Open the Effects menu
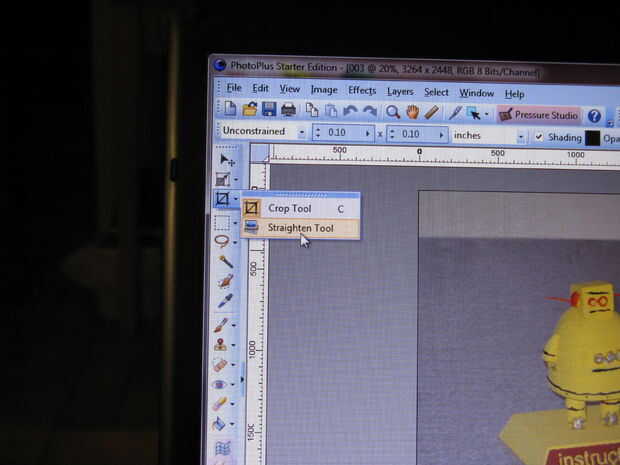This screenshot has height=465, width=620. click(362, 91)
